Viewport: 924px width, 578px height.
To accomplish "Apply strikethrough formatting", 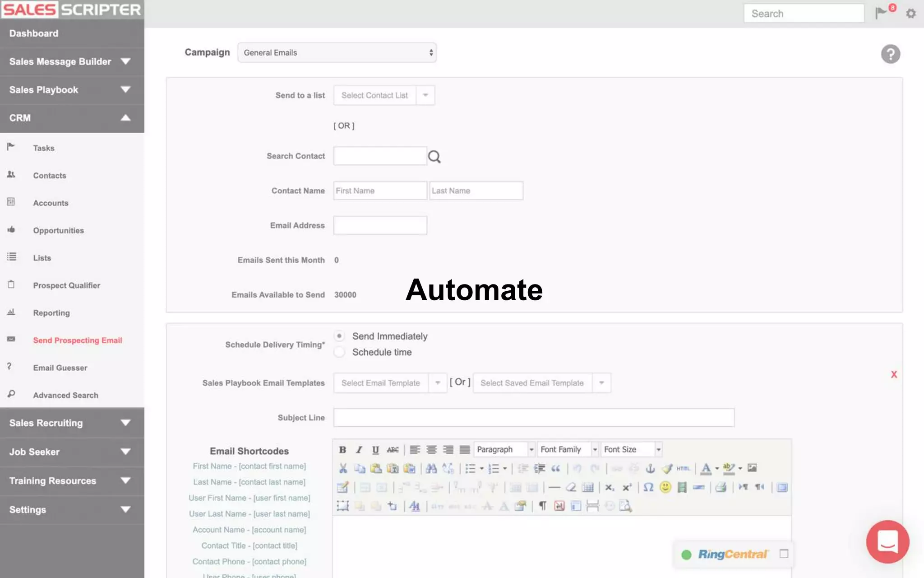I will pyautogui.click(x=393, y=450).
